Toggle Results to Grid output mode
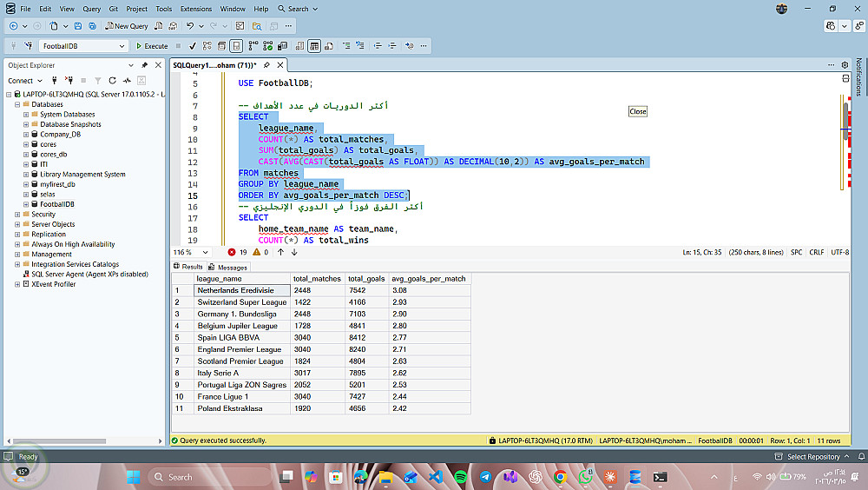This screenshot has height=490, width=868. [314, 46]
